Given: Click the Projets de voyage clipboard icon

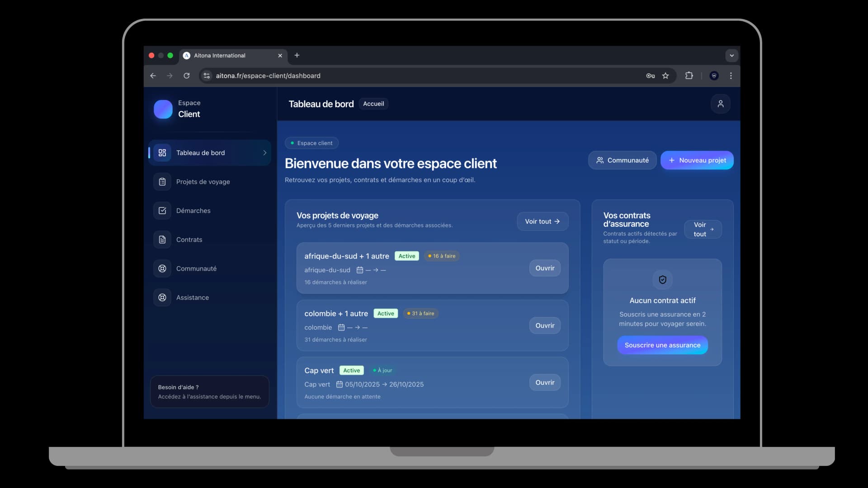Looking at the screenshot, I should click(162, 182).
